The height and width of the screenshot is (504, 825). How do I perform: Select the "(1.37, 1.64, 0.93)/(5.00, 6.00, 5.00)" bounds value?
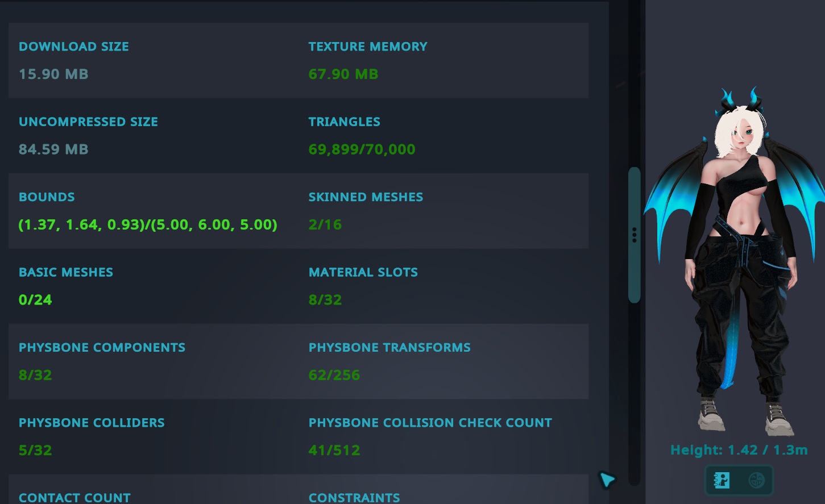(148, 225)
